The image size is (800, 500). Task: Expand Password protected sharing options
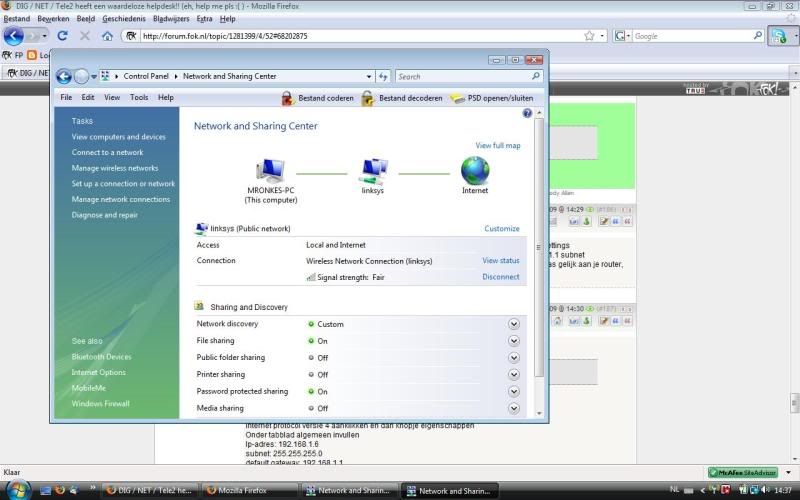514,391
